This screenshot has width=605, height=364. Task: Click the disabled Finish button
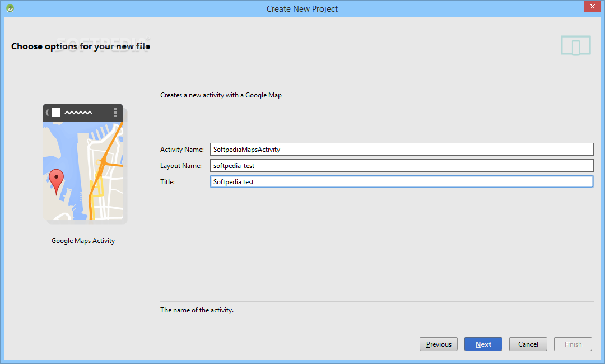[x=573, y=344]
